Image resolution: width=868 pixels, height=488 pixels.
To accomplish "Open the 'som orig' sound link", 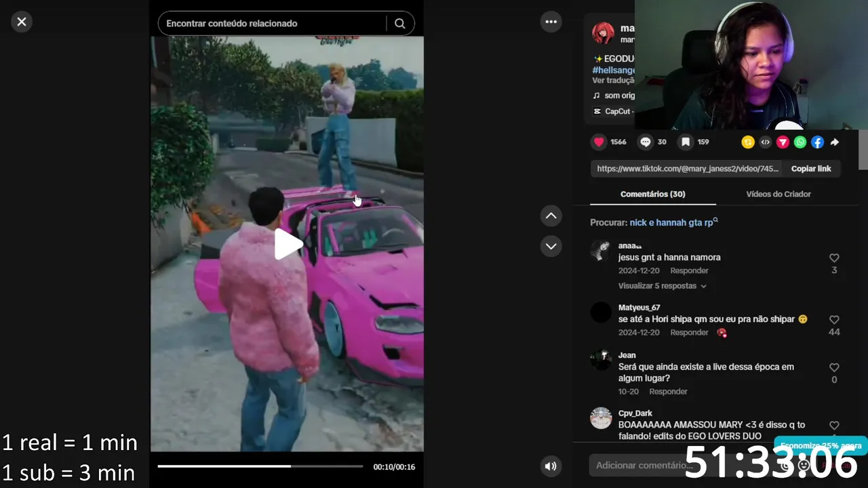I will pyautogui.click(x=614, y=96).
